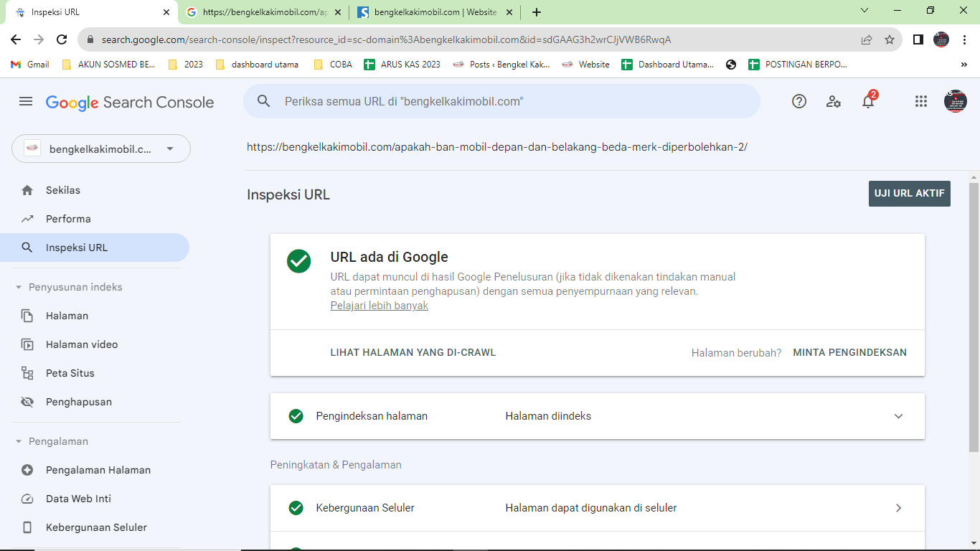The height and width of the screenshot is (551, 980).
Task: Open AKUN SOSMED BE... bookmark folder
Action: [109, 65]
